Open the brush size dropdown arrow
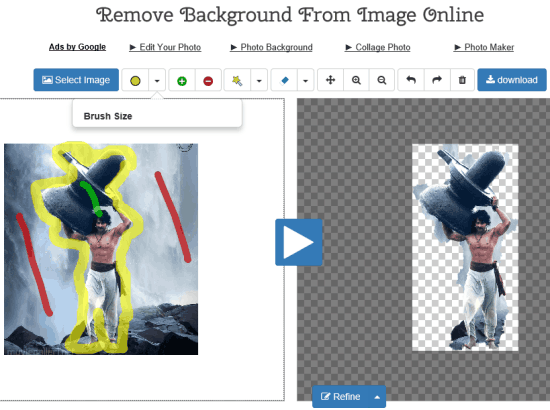Image resolution: width=550 pixels, height=410 pixels. click(157, 81)
